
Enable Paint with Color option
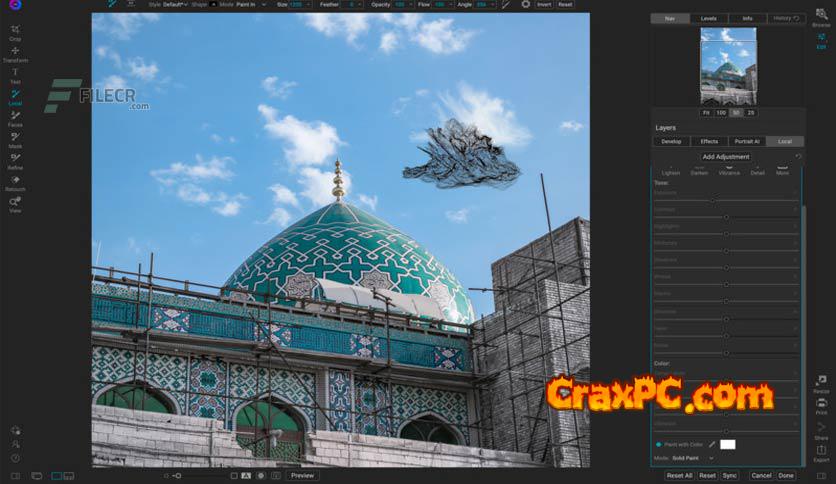click(x=659, y=444)
